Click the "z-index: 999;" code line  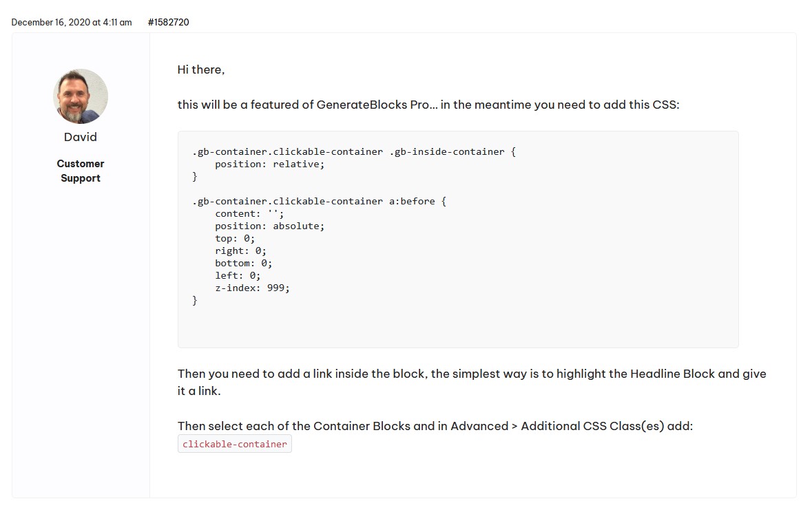(252, 288)
